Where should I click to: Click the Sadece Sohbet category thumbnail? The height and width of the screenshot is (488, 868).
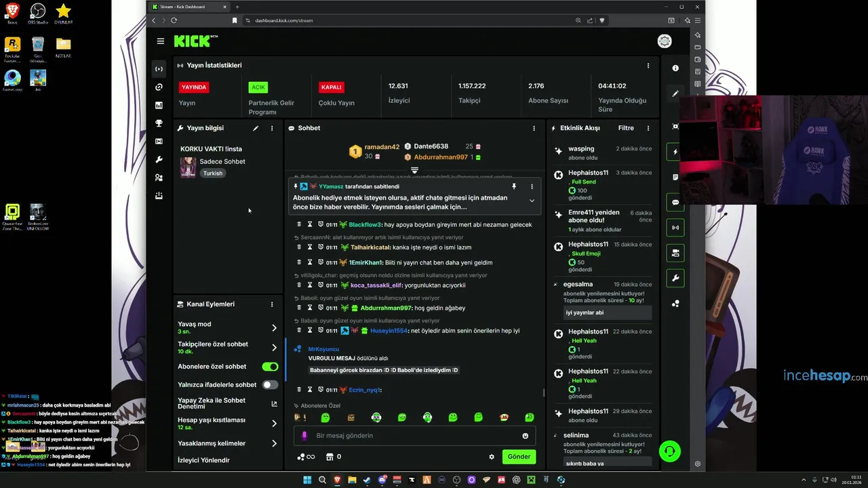click(188, 167)
